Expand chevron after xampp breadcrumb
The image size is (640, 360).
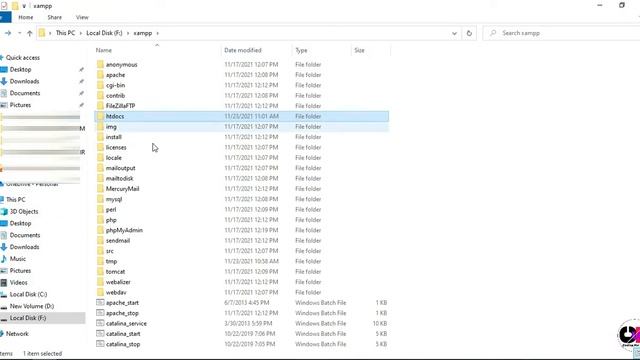pyautogui.click(x=158, y=33)
